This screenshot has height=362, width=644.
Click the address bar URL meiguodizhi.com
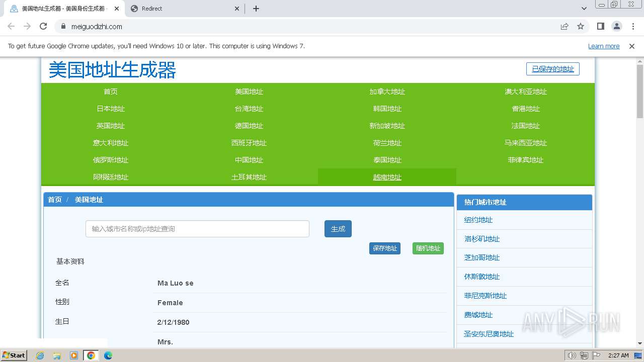pos(97,27)
